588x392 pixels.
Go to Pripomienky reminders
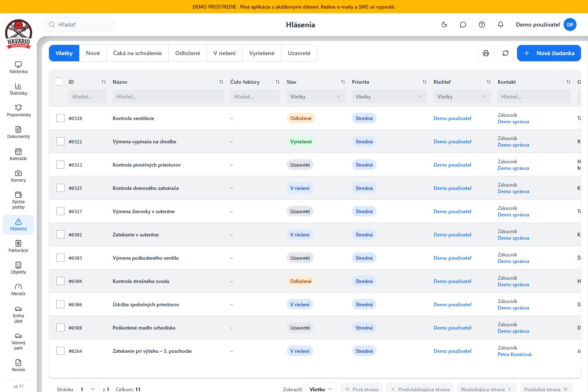click(18, 111)
